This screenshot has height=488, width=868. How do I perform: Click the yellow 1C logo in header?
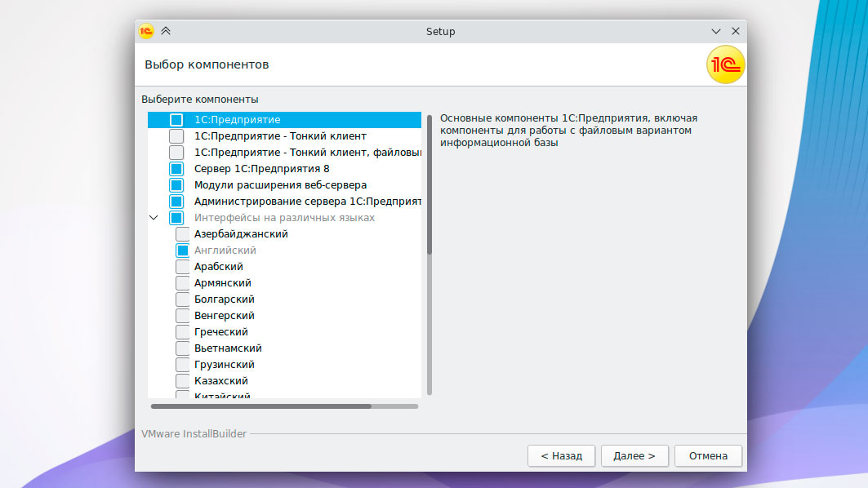[725, 64]
